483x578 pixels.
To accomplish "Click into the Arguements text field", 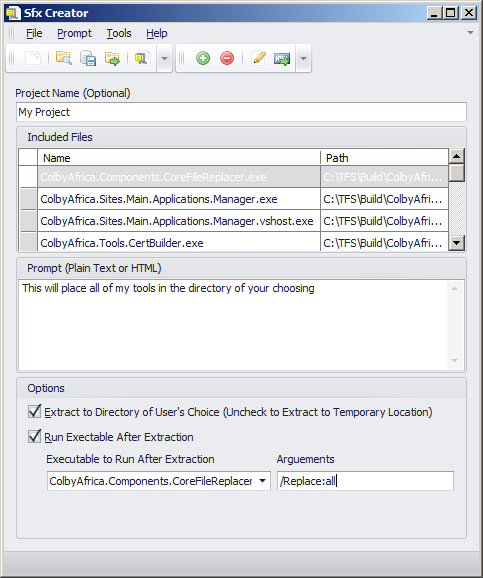I will point(365,481).
